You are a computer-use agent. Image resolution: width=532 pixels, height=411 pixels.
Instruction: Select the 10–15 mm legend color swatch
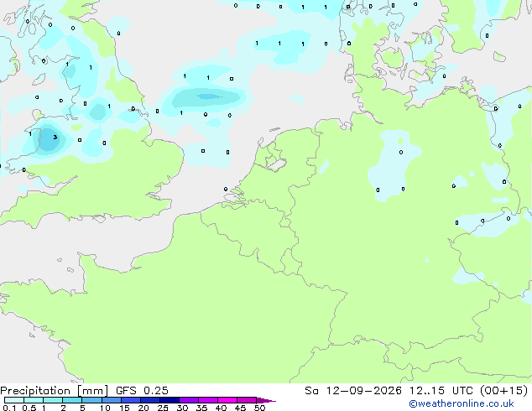tap(112, 400)
